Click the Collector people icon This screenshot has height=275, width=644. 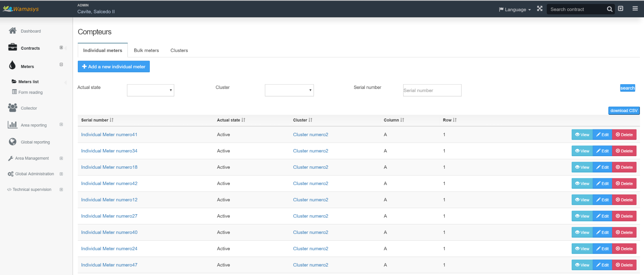[x=13, y=108]
